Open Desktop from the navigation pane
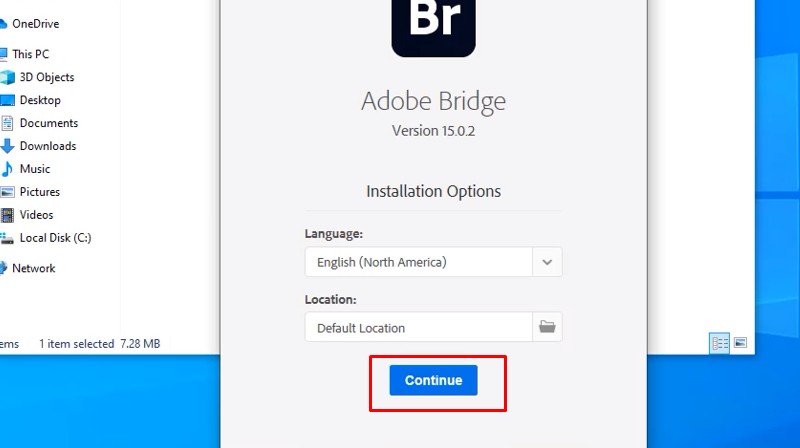The image size is (800, 448). [40, 100]
